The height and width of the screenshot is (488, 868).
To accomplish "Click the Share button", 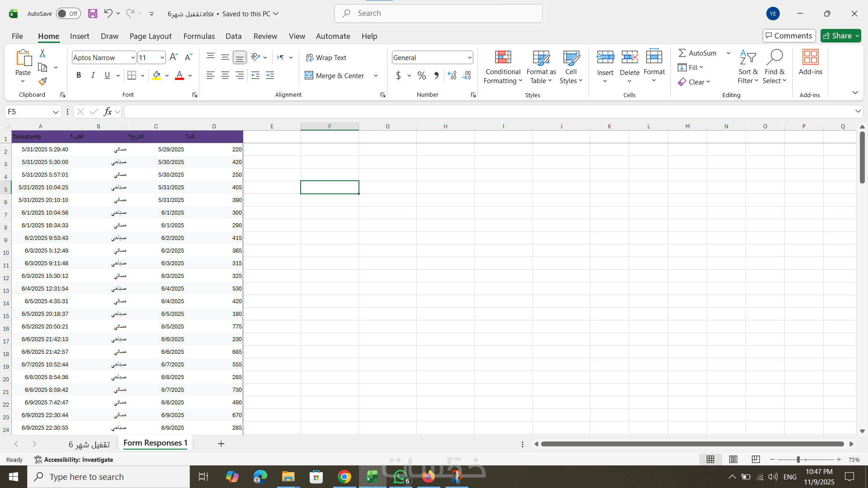I will pyautogui.click(x=837, y=36).
